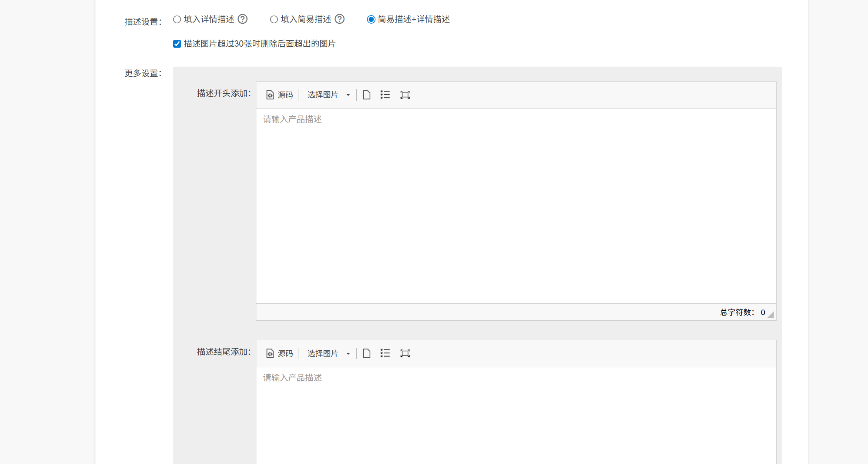
Task: Uncheck 描述图片超过30张时删除 checkbox
Action: coord(177,44)
